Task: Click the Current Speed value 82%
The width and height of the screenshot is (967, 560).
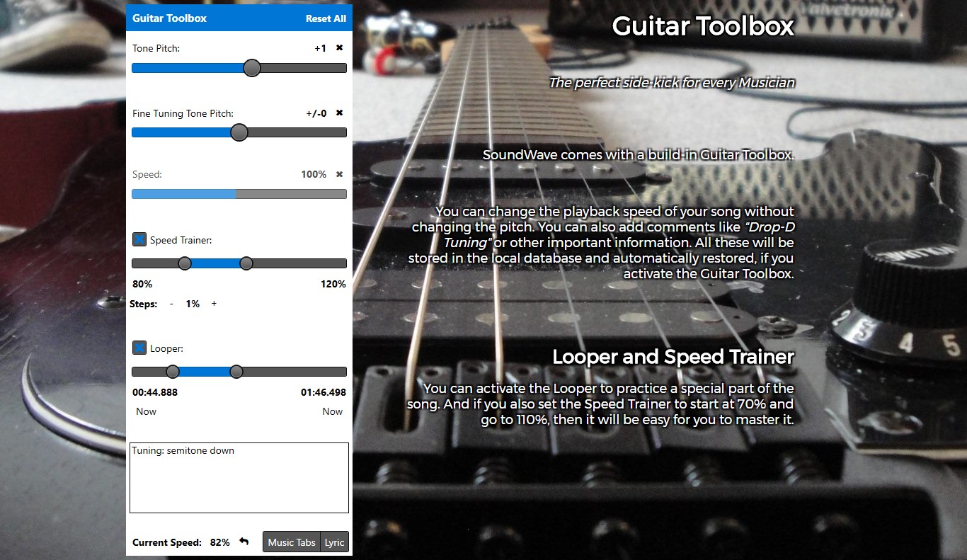Action: (x=220, y=542)
